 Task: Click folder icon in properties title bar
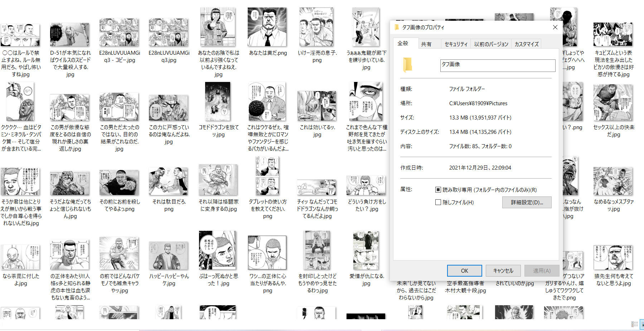(x=397, y=27)
